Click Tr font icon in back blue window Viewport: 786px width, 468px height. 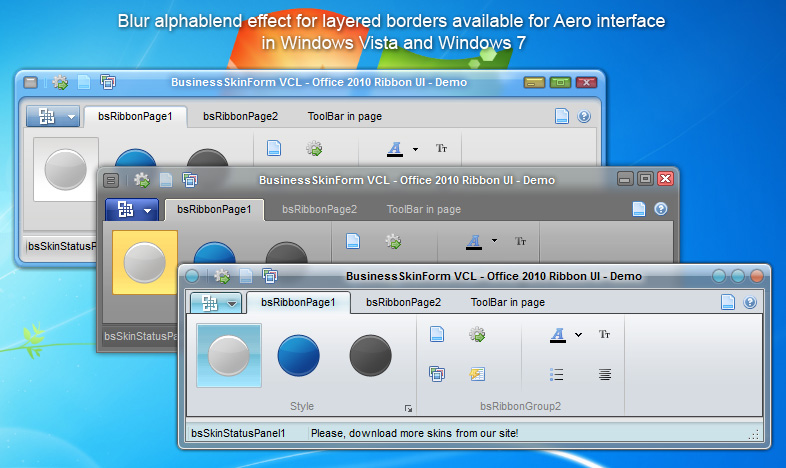[x=441, y=148]
